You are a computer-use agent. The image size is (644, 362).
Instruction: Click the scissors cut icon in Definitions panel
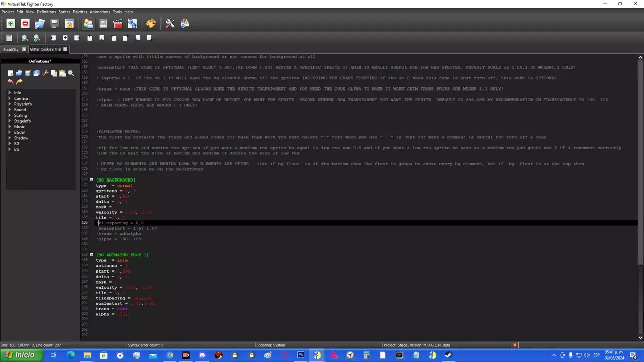tap(45, 73)
